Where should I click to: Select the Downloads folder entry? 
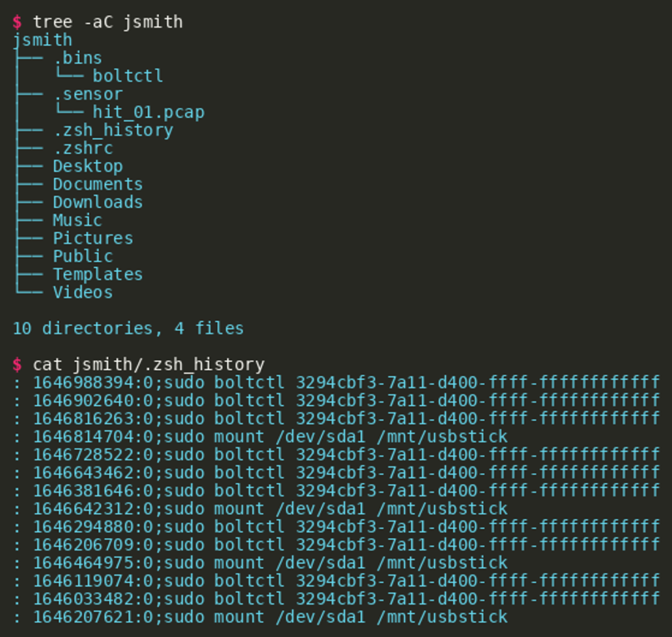click(98, 202)
